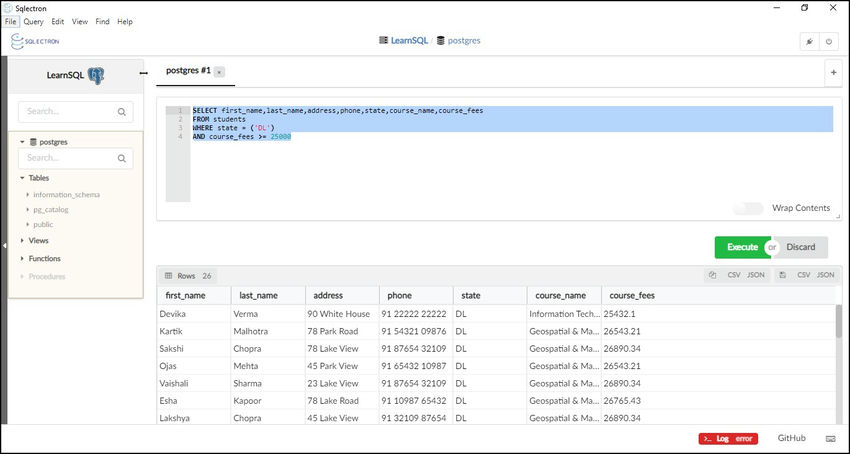
Task: Expand the Views section
Action: click(x=22, y=241)
